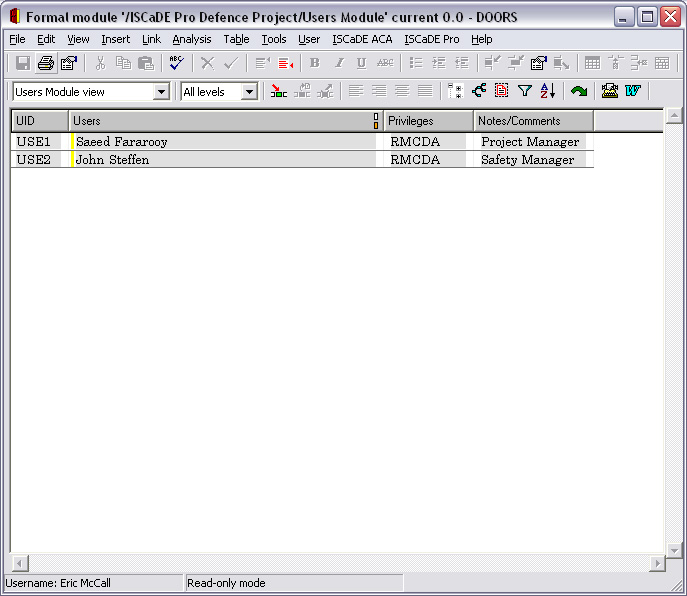Click the vertical scrollbar down arrow
The width and height of the screenshot is (687, 596).
[674, 550]
